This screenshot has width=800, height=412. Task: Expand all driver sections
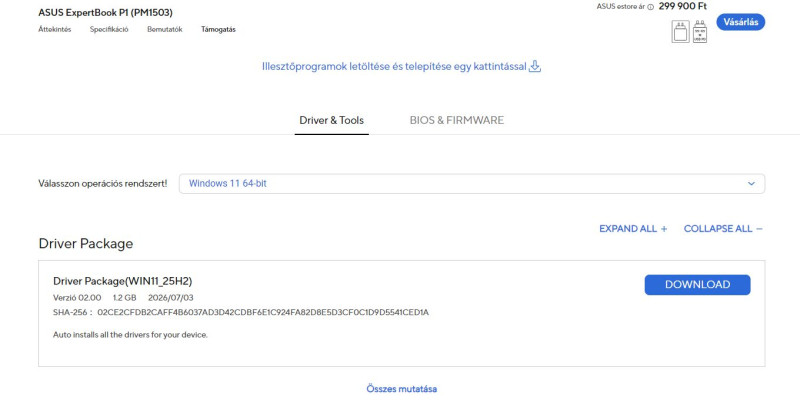point(633,229)
